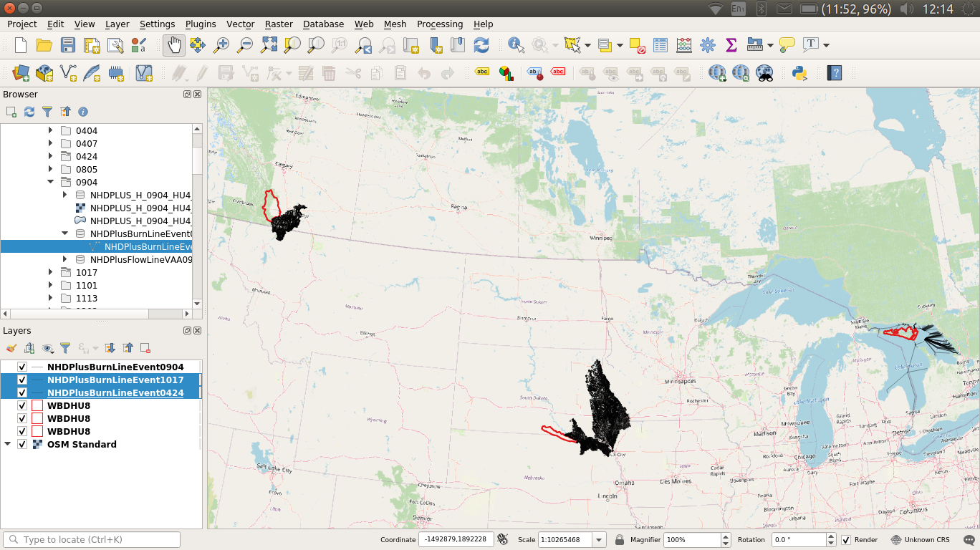980x550 pixels.
Task: Create a new Shapefile layer
Action: pyautogui.click(x=68, y=72)
